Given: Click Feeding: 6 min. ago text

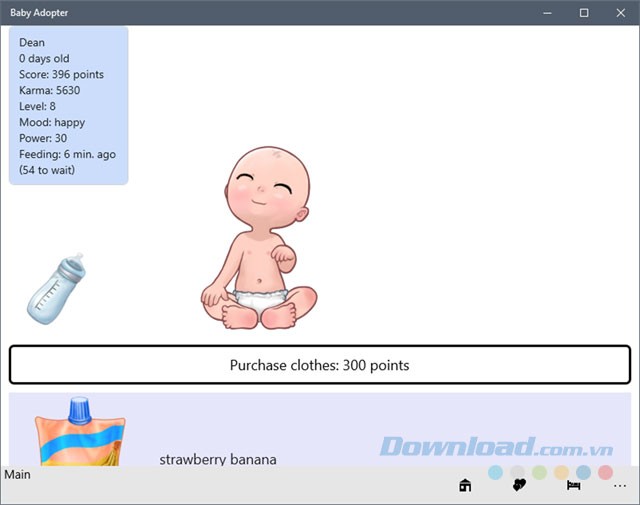Looking at the screenshot, I should click(67, 154).
